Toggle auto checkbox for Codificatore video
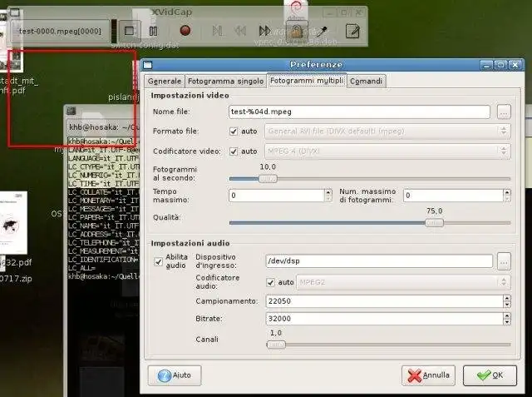 pos(234,151)
